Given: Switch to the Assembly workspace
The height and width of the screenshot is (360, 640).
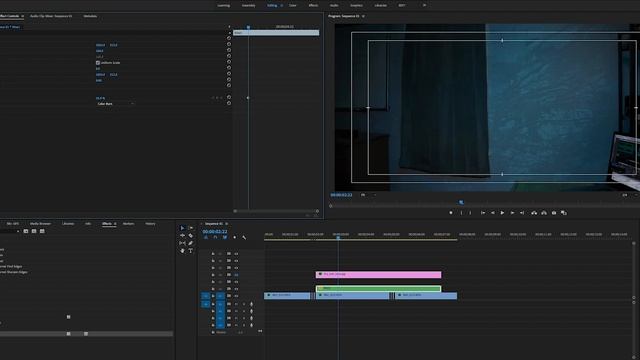Looking at the screenshot, I should (249, 6).
